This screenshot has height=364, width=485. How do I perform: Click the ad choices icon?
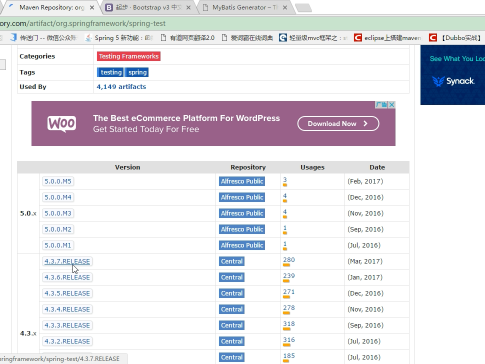point(381,105)
